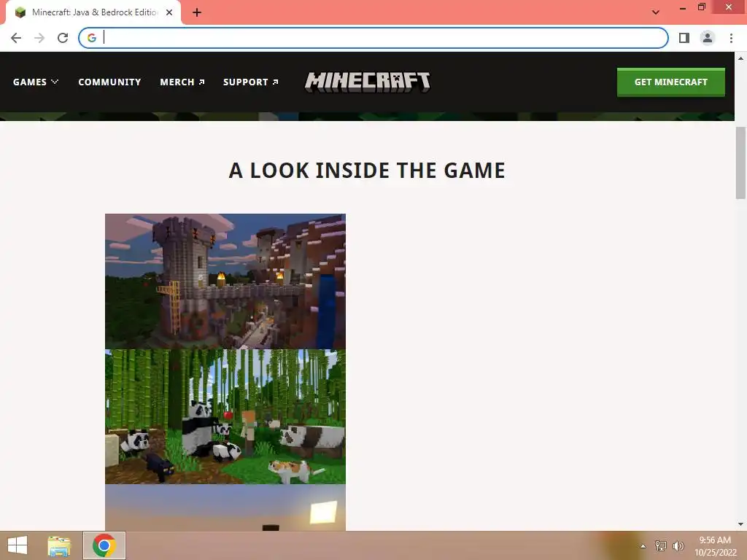Open the Chrome side panel
Screen dimensions: 747x560
pyautogui.click(x=684, y=38)
